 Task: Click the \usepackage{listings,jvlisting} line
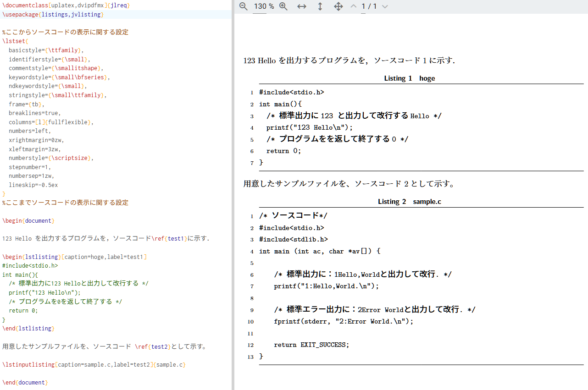pos(53,15)
